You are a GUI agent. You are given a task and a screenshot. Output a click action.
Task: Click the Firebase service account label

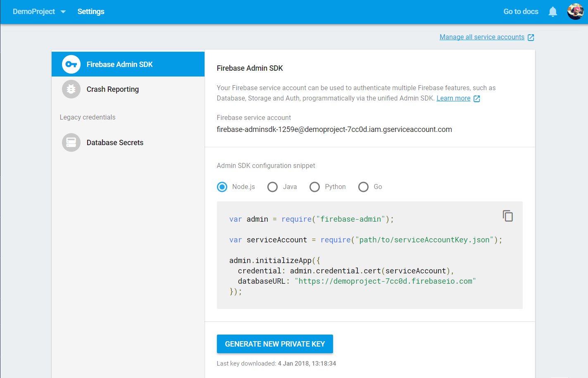click(x=254, y=117)
